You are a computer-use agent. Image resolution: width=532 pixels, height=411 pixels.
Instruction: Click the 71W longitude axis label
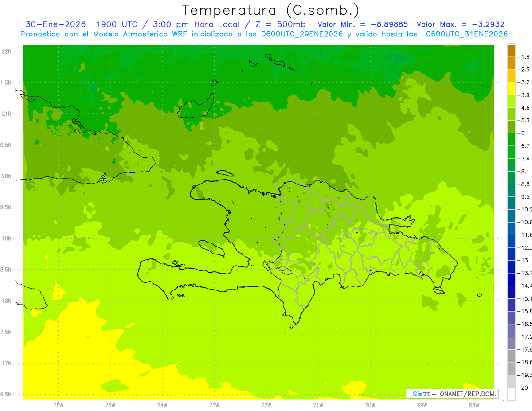point(318,405)
